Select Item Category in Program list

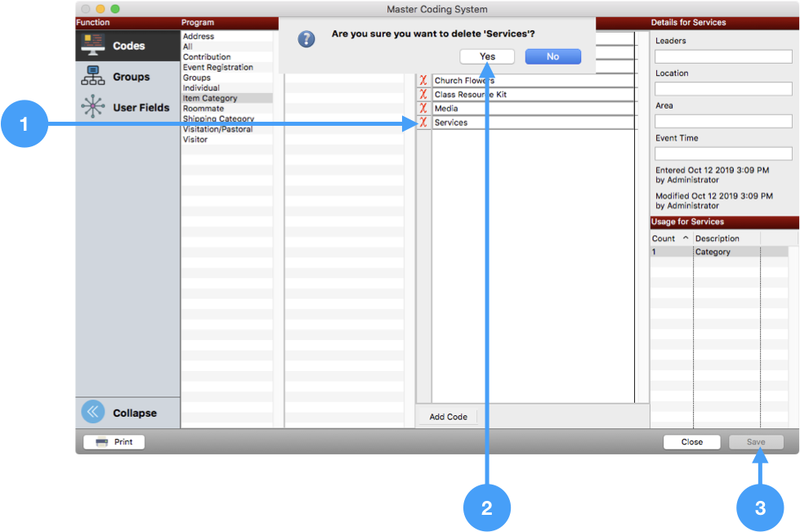click(210, 99)
